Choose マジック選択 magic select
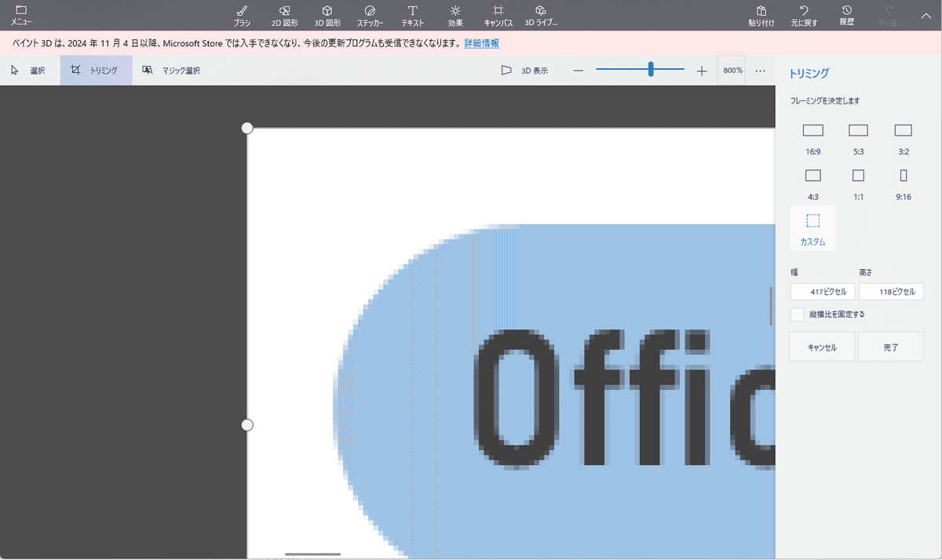 (172, 71)
